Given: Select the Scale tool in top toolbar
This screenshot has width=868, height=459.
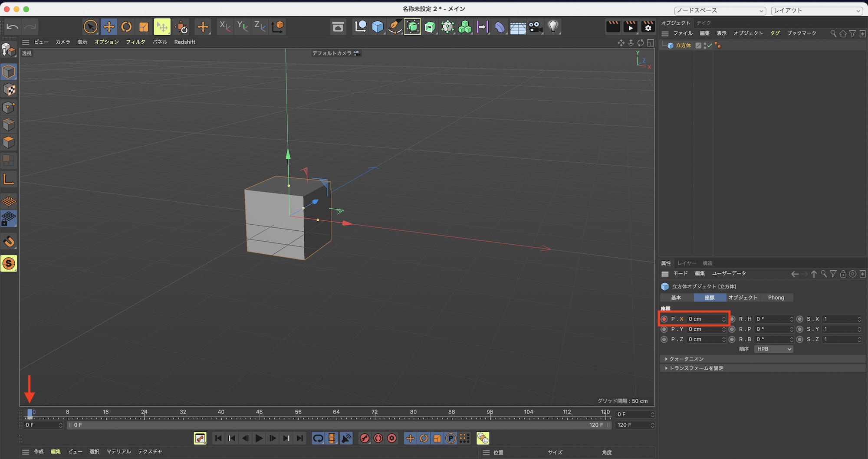Looking at the screenshot, I should 144,27.
